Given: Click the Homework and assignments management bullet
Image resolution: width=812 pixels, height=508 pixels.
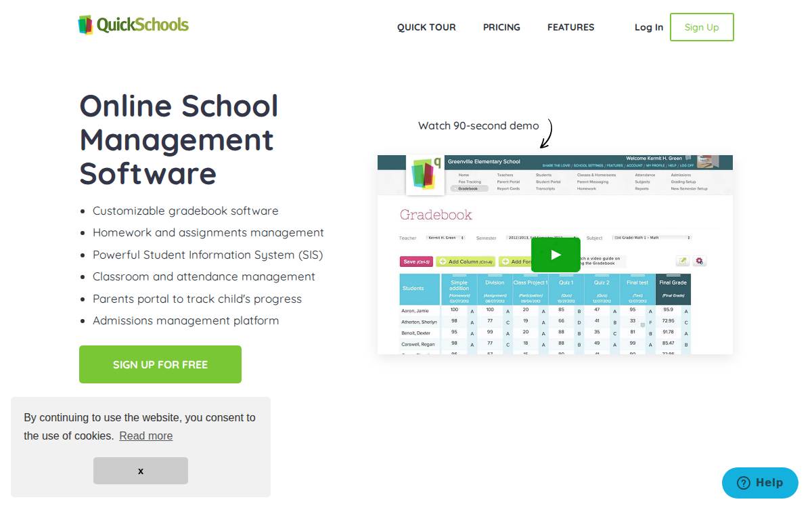Looking at the screenshot, I should [x=208, y=232].
